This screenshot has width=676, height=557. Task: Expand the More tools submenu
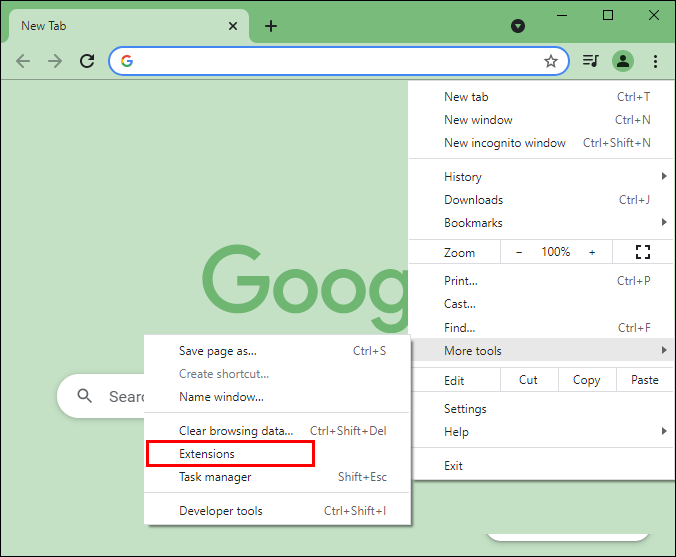(x=541, y=350)
